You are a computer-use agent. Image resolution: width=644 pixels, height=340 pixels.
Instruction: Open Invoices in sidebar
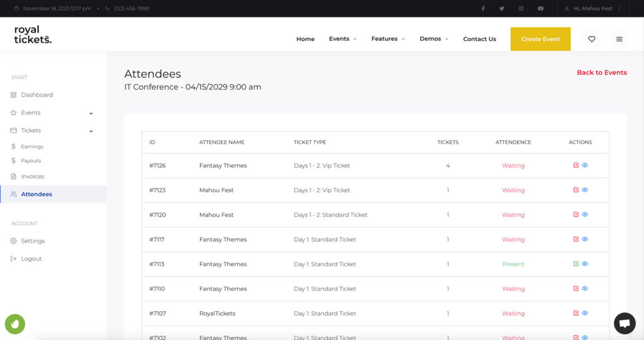[x=33, y=177]
